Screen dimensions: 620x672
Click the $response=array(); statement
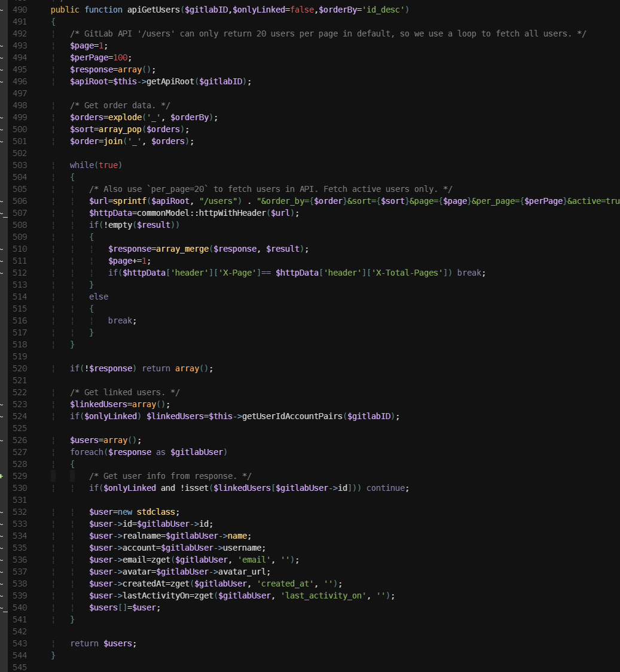(x=113, y=69)
